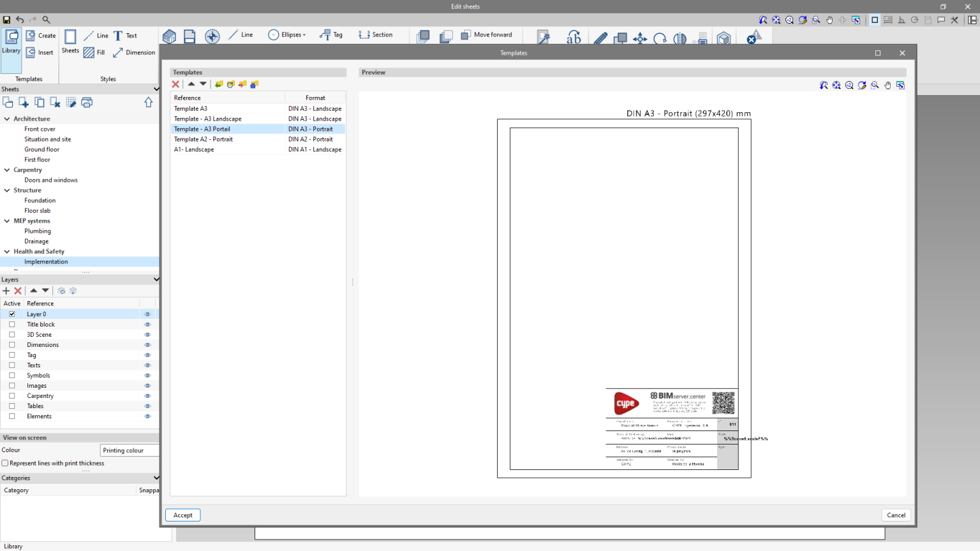Open the Print sheets icon in Sheets panel

(x=87, y=102)
